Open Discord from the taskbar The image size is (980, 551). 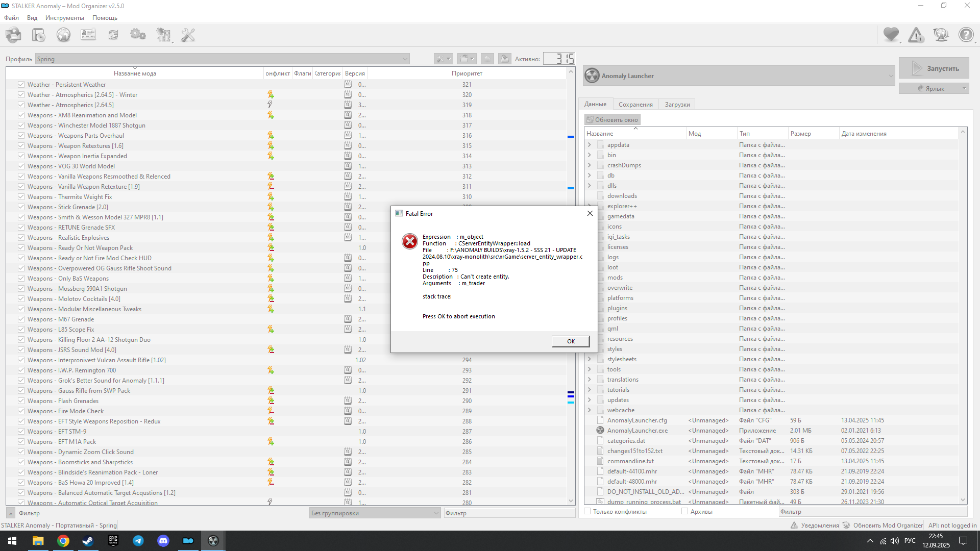[x=163, y=541]
